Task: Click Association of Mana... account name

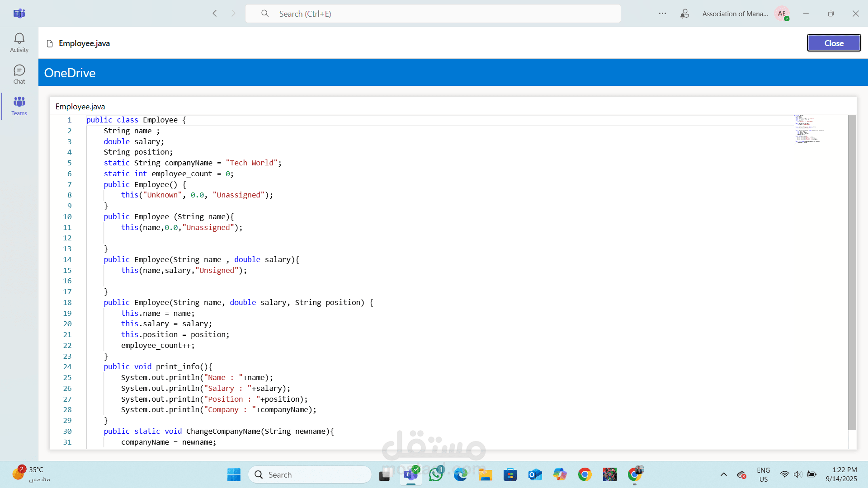Action: pos(735,14)
